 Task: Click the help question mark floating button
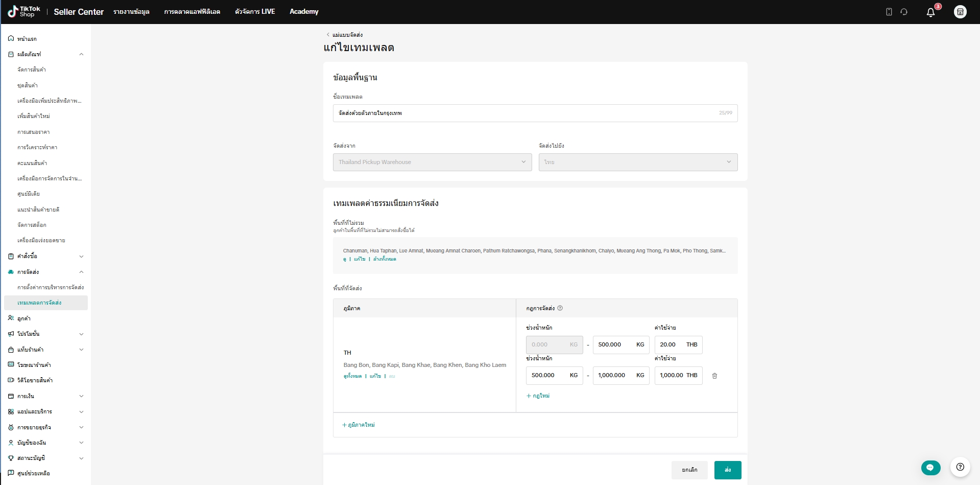pos(960,467)
